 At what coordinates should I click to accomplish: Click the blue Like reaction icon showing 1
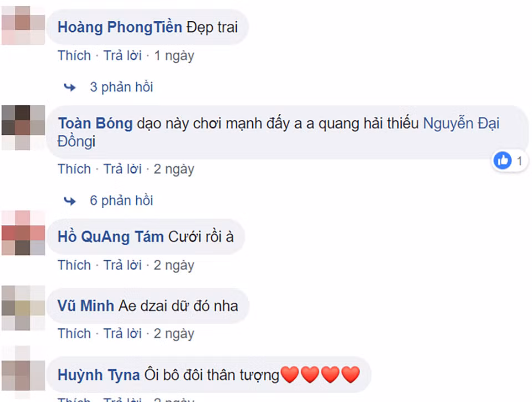point(502,161)
